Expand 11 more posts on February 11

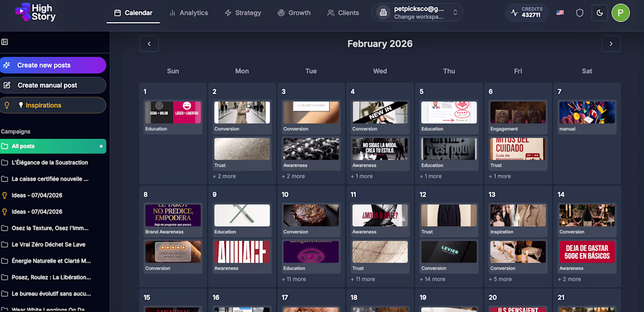363,279
